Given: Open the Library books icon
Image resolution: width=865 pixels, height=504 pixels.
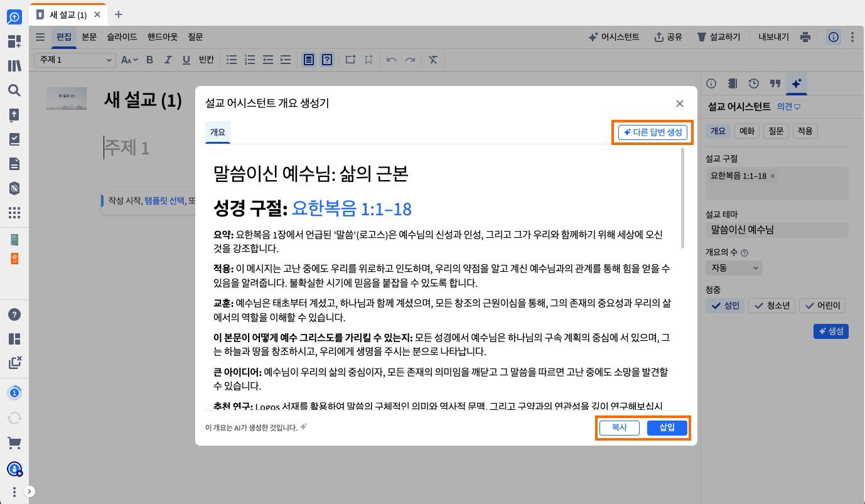Looking at the screenshot, I should (x=14, y=66).
